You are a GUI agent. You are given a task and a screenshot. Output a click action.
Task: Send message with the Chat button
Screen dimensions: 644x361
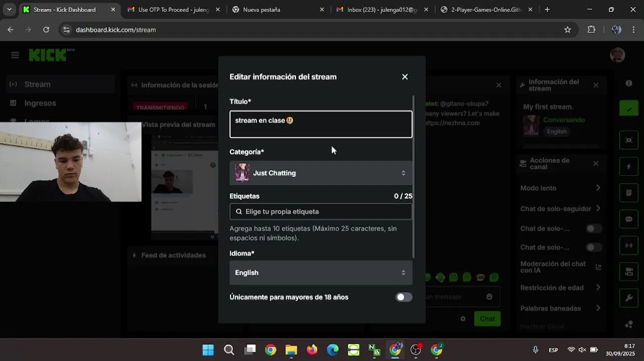(x=487, y=318)
